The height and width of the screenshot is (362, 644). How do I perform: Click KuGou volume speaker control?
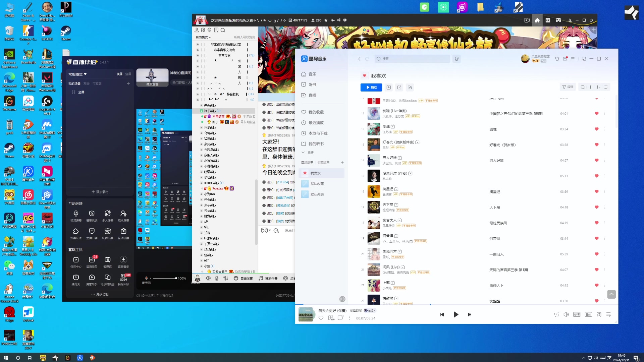(x=566, y=314)
